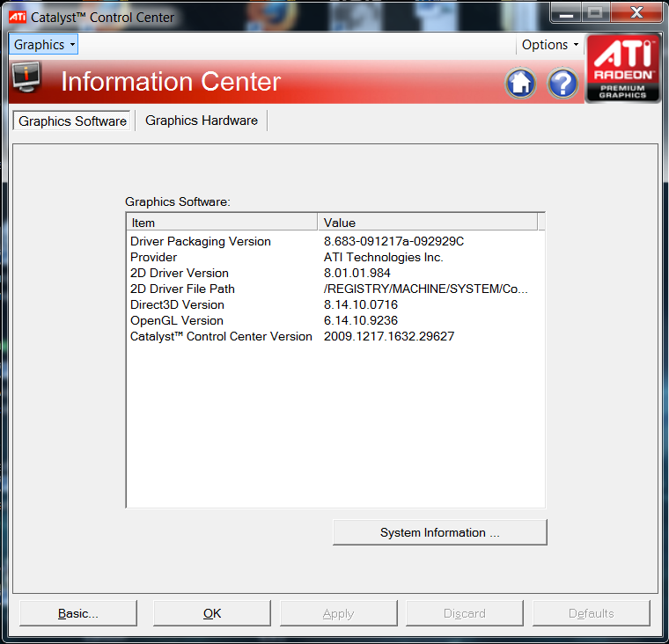Select the OpenGL Version row
Image resolution: width=669 pixels, height=644 pixels.
click(x=335, y=320)
